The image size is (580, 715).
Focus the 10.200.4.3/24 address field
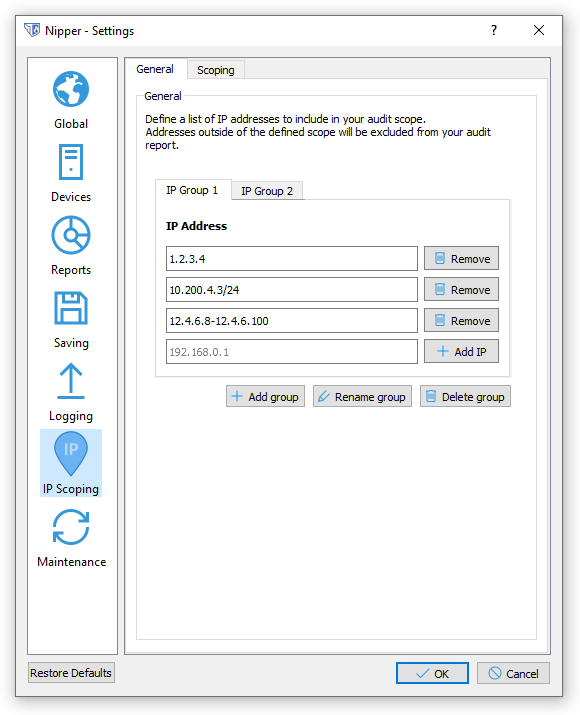(292, 290)
